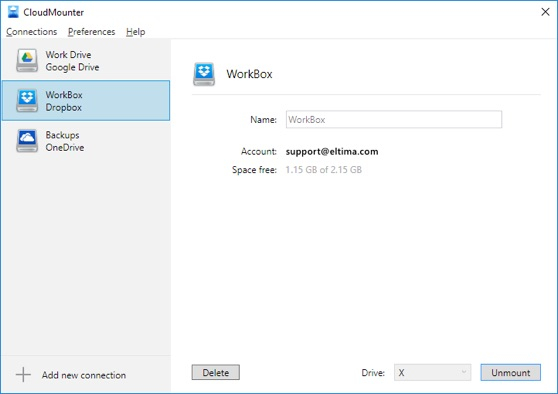Unmount the WorkBox drive
Image resolution: width=558 pixels, height=394 pixels.
[511, 372]
